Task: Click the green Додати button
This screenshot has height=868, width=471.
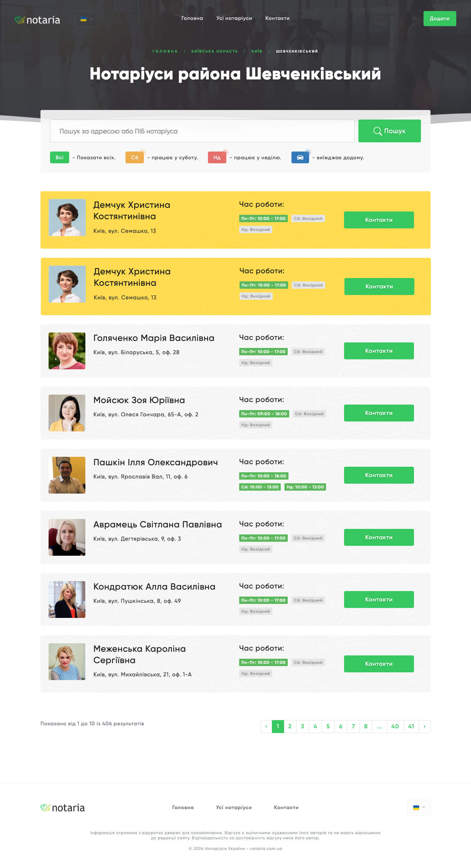Action: coord(440,18)
